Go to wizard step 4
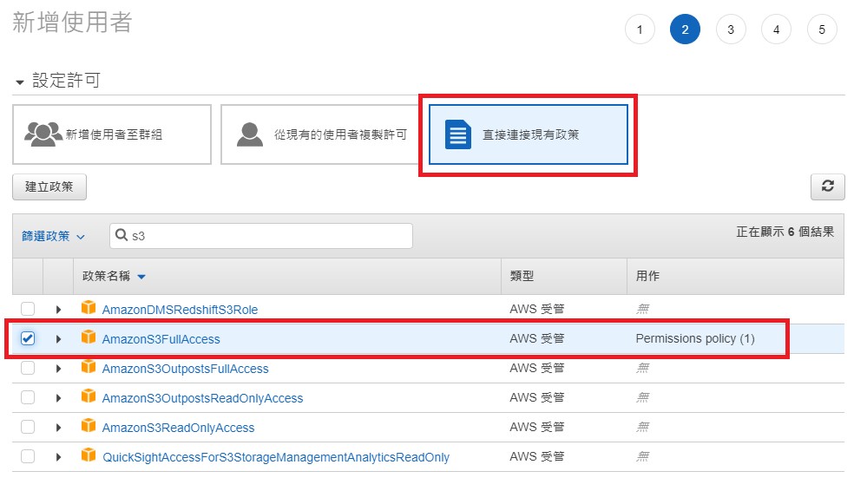The width and height of the screenshot is (867, 504). pyautogui.click(x=777, y=29)
